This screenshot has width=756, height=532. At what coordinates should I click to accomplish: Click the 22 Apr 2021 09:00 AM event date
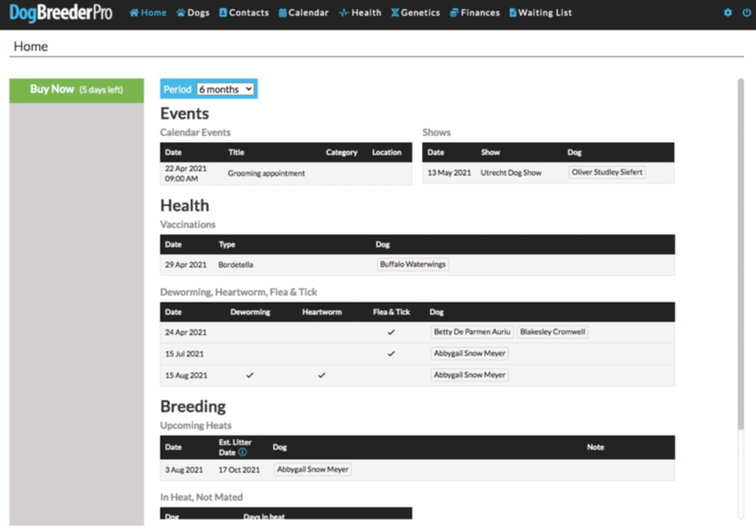186,174
